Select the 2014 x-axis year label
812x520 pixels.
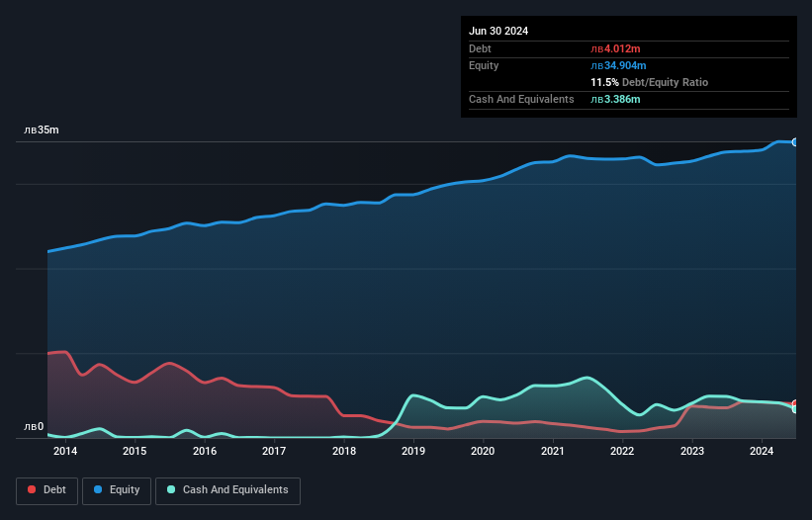point(65,451)
